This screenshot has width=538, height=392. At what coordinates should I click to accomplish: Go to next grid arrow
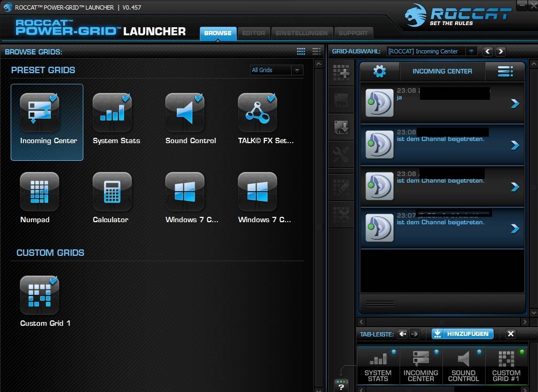click(x=501, y=51)
